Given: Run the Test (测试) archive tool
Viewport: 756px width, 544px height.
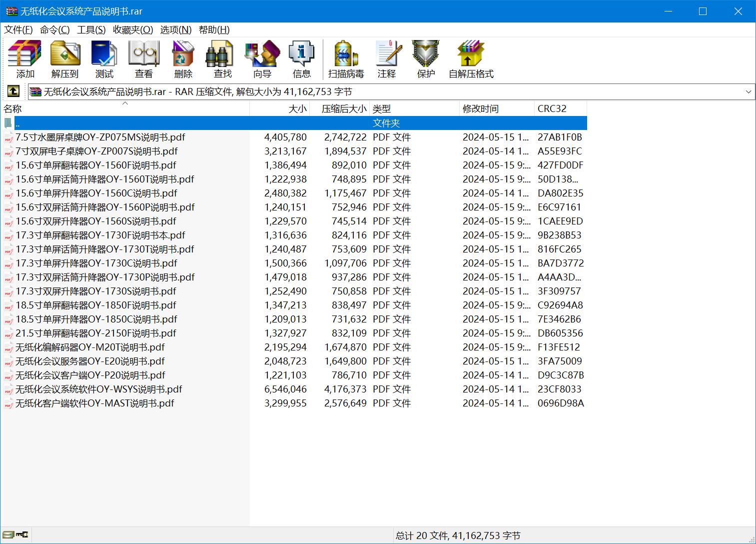Looking at the screenshot, I should point(104,59).
